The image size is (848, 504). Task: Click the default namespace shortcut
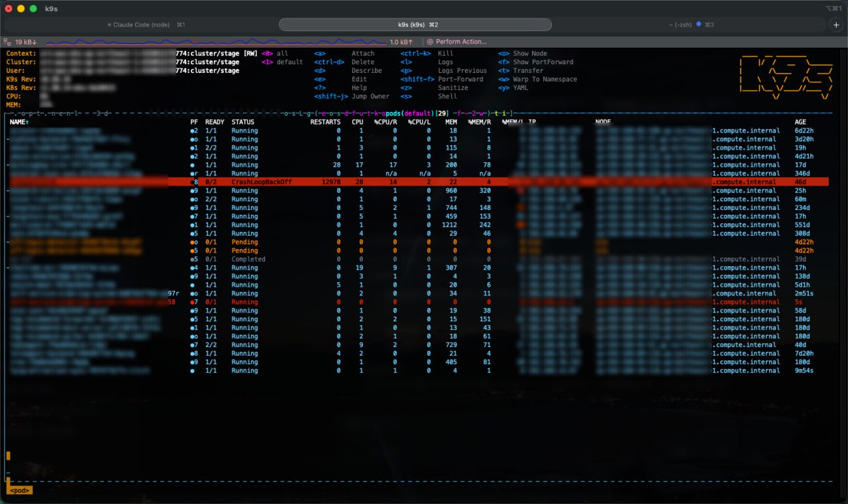289,62
